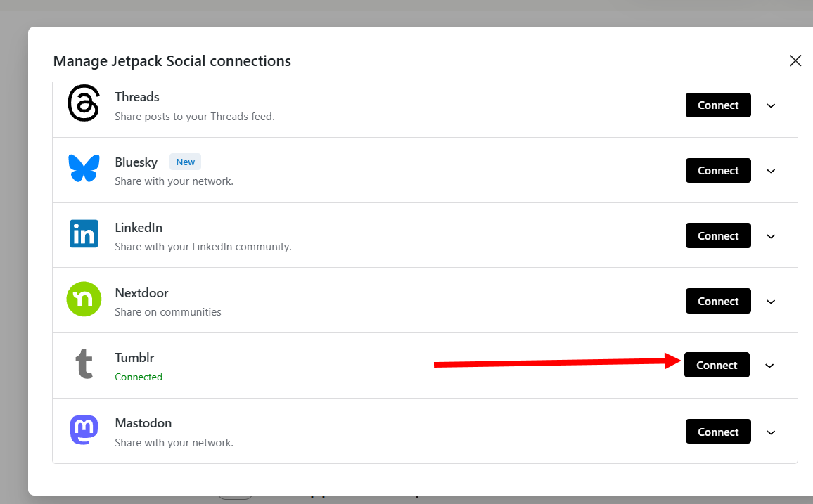Image resolution: width=813 pixels, height=504 pixels.
Task: Click the Threads service name
Action: (137, 97)
